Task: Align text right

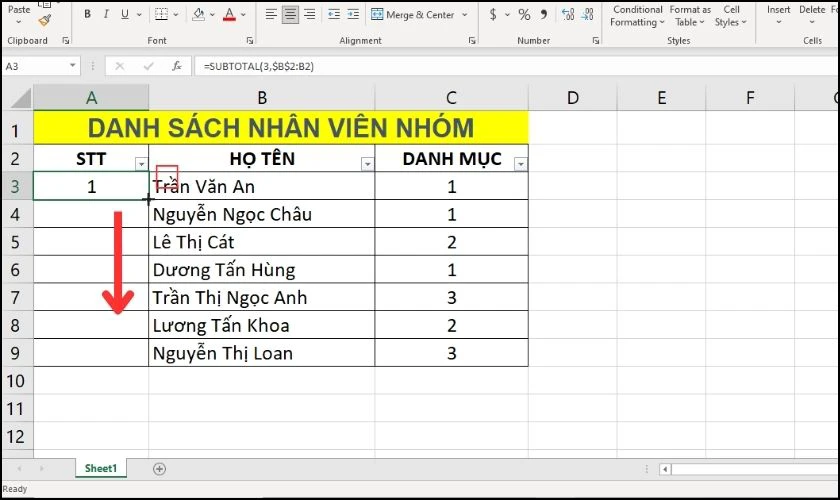Action: tap(310, 14)
